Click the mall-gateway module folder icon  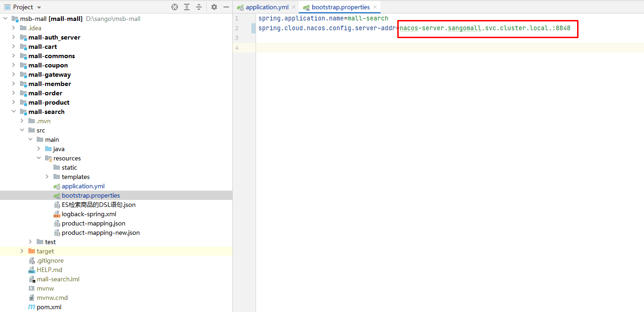23,74
